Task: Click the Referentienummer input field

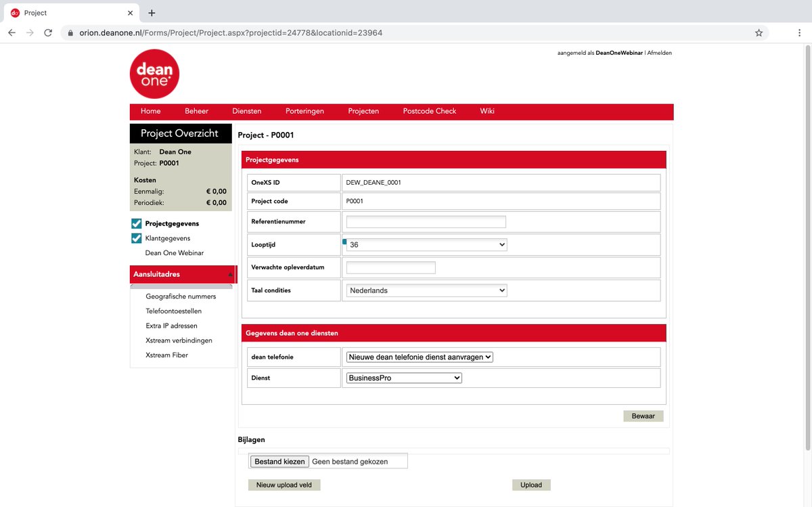Action: [x=426, y=222]
